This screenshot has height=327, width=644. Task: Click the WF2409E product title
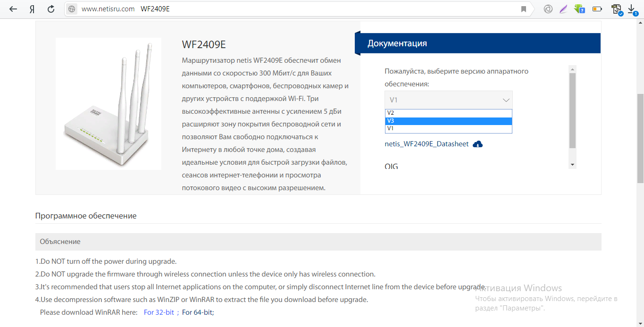[204, 44]
